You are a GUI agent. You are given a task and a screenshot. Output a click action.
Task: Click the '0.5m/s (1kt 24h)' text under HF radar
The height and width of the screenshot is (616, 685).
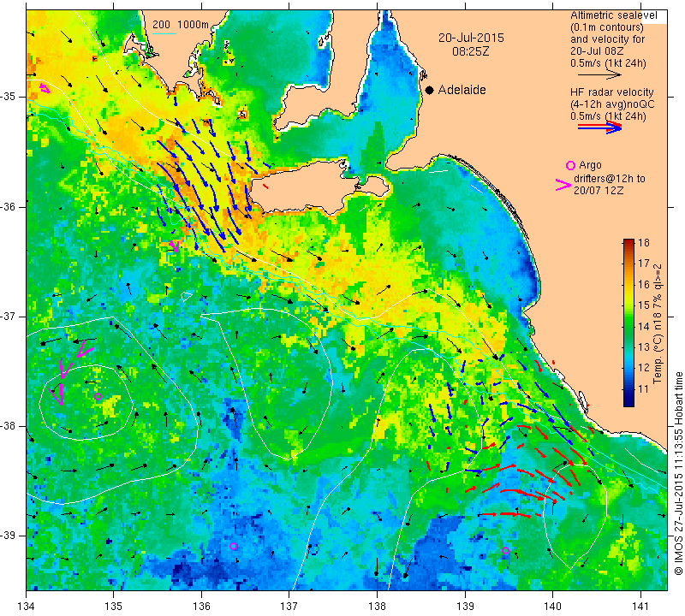608,116
